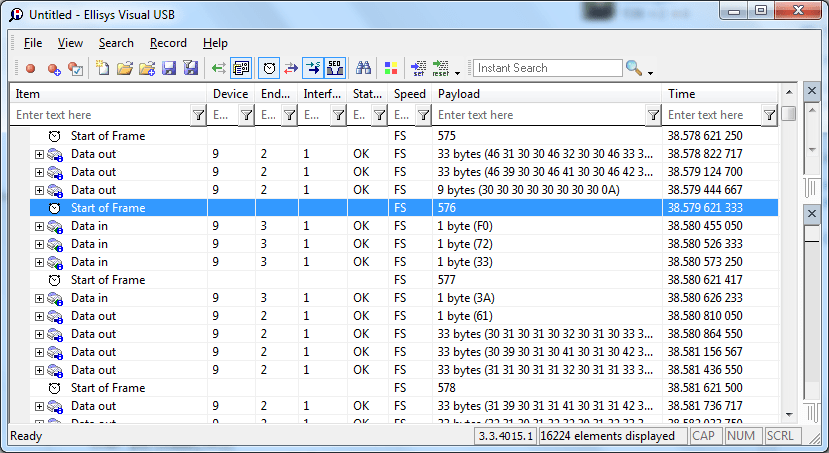Click the green double-arrow toolbar icon

click(218, 68)
